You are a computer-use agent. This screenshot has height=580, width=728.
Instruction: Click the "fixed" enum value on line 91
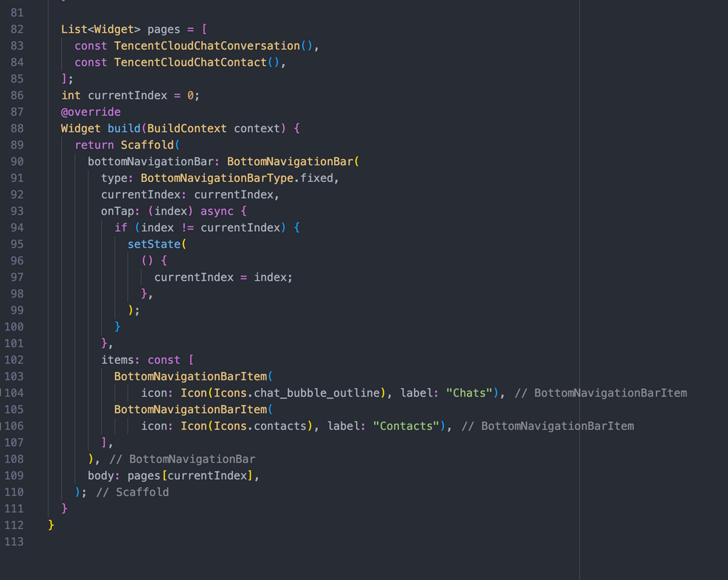(x=316, y=178)
